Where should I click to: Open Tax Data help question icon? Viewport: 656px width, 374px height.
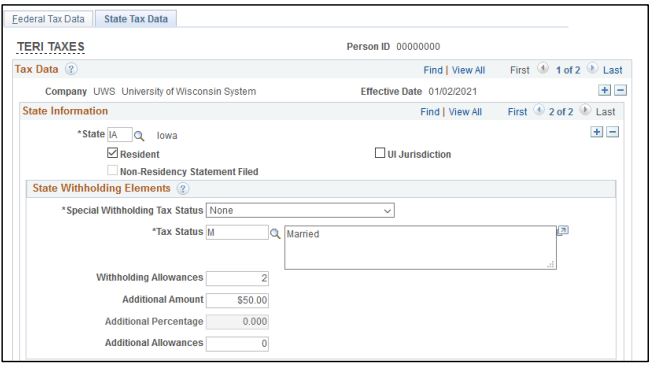coord(71,69)
